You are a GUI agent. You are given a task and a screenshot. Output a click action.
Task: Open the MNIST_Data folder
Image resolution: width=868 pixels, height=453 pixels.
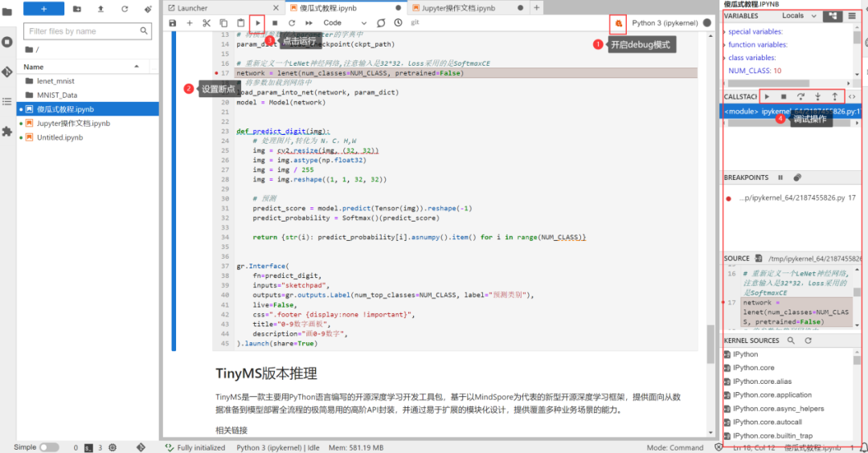pos(57,95)
